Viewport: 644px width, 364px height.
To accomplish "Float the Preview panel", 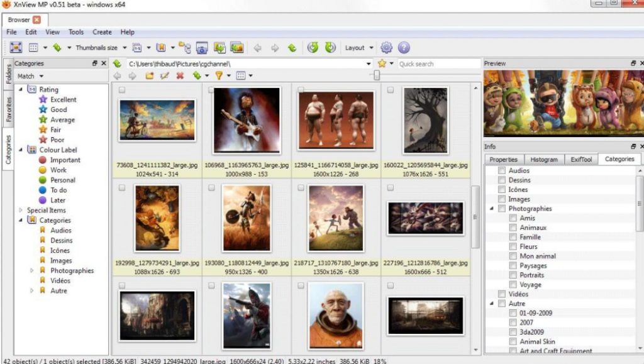I will [x=633, y=63].
